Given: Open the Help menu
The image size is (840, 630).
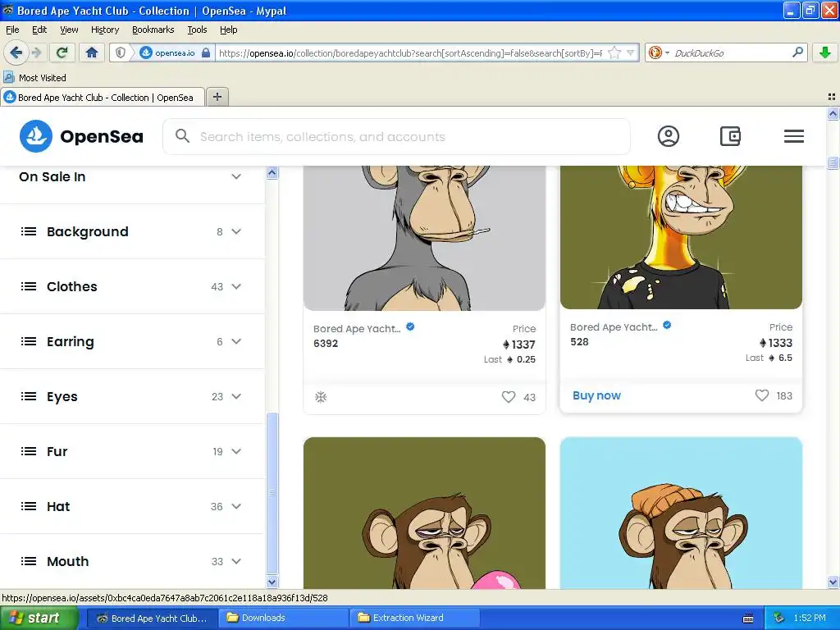Looking at the screenshot, I should [229, 30].
